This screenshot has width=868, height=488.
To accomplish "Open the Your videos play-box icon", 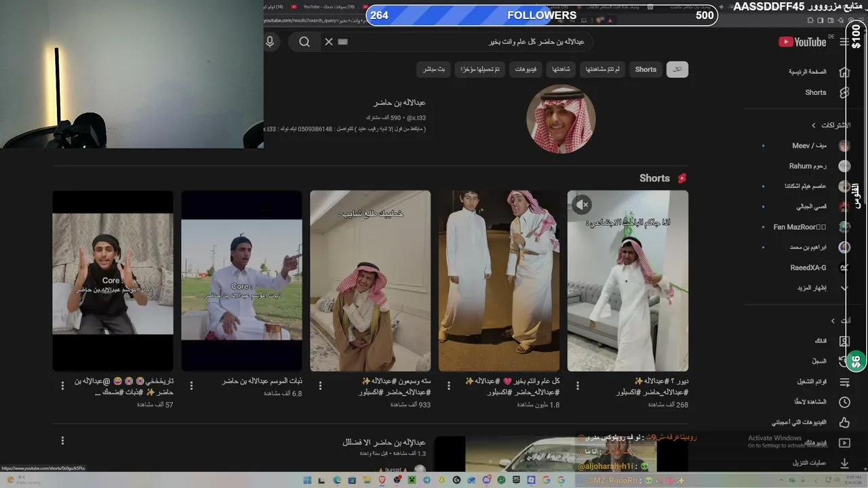I will coord(844,443).
